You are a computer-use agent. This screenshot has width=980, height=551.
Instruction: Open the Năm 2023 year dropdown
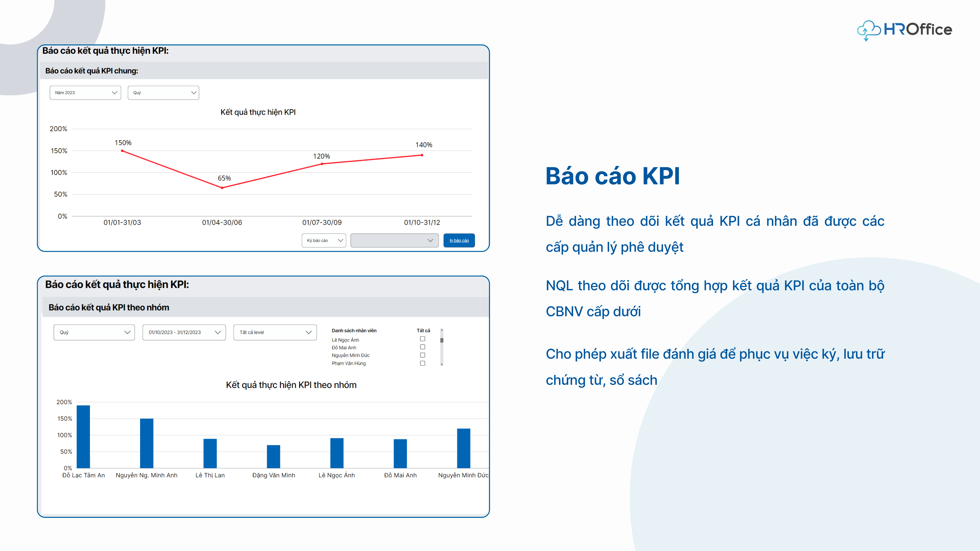85,92
